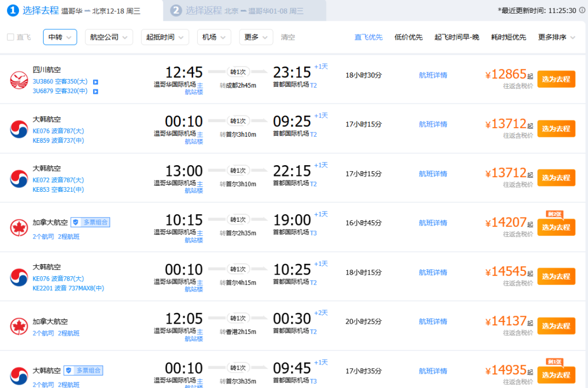Image resolution: width=588 pixels, height=388 pixels.
Task: View 航班详情 for 12:05 Hong Kong transfer flight
Action: point(433,322)
